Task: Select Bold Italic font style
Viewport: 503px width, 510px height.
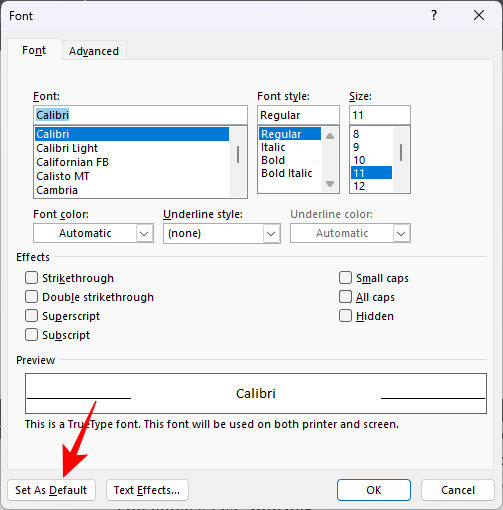Action: [290, 173]
